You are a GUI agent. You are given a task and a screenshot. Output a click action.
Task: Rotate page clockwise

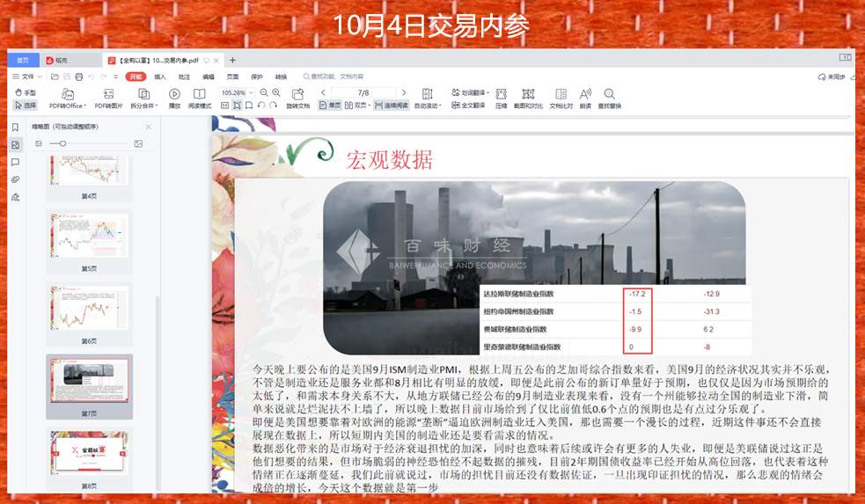coord(273,105)
